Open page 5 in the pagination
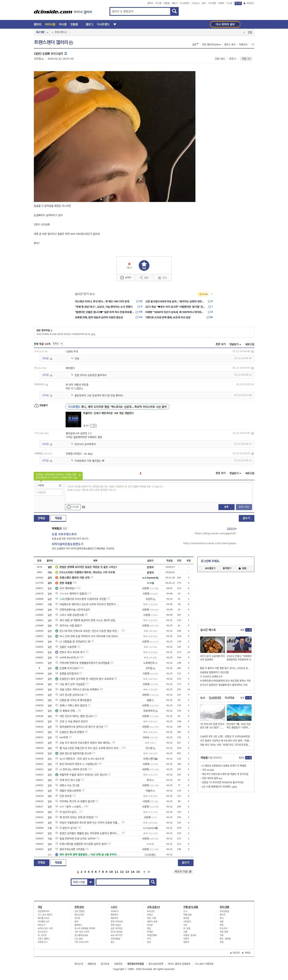 pos(92,872)
